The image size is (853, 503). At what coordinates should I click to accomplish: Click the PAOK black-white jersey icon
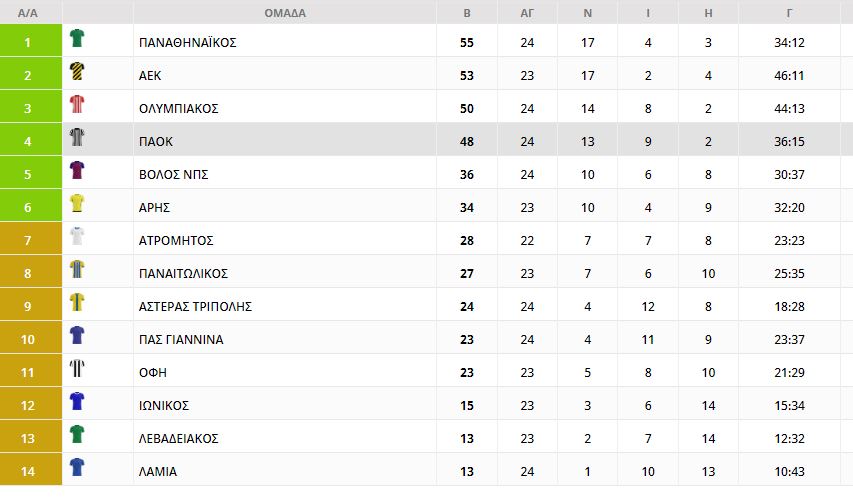(x=77, y=138)
